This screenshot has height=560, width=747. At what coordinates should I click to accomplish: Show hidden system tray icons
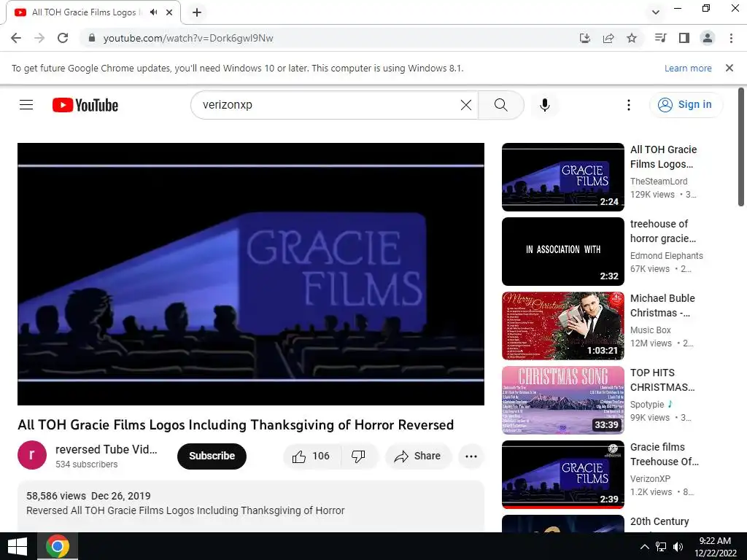[x=644, y=547]
